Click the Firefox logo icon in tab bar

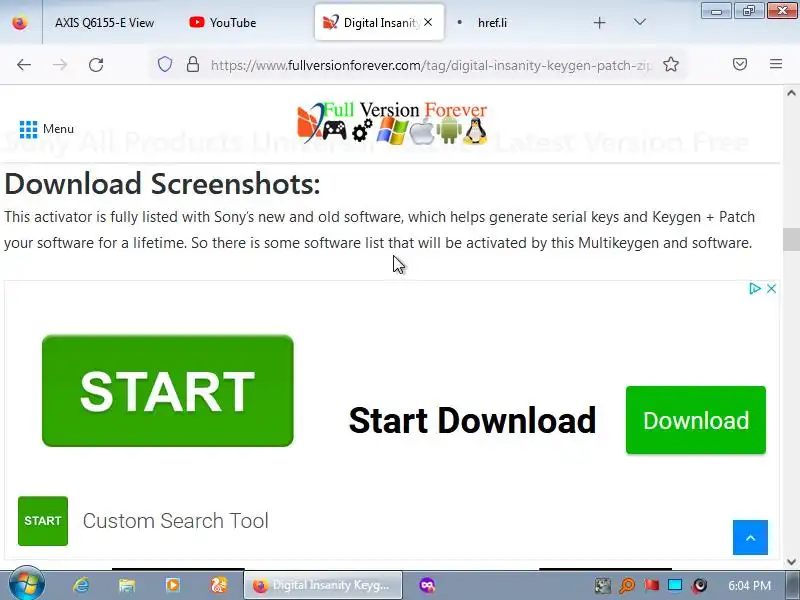point(20,22)
